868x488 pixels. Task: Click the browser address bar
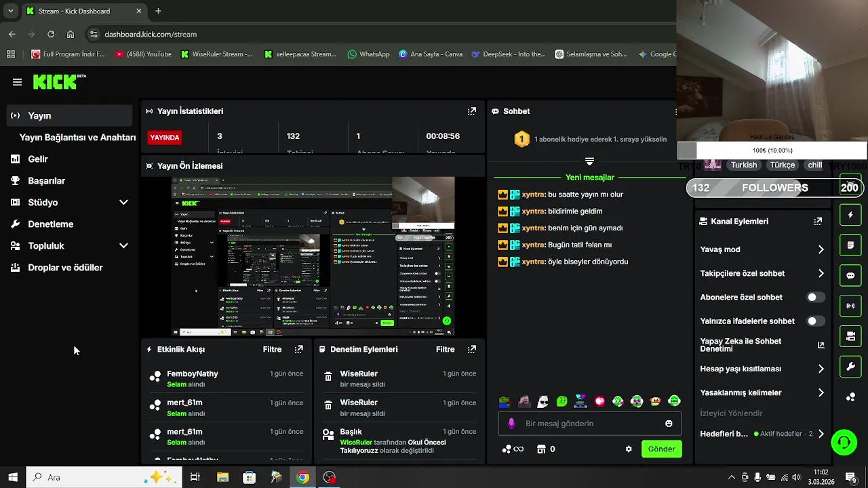380,34
